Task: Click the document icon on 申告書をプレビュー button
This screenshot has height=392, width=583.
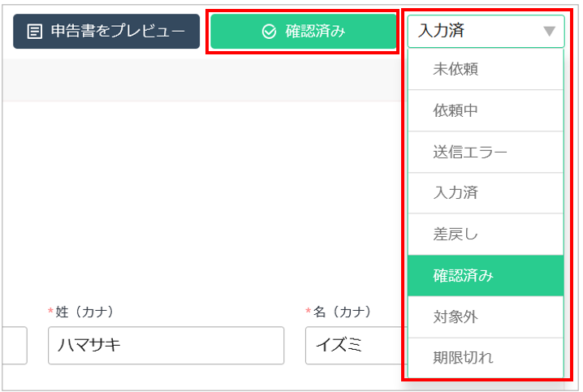Action: coord(35,32)
